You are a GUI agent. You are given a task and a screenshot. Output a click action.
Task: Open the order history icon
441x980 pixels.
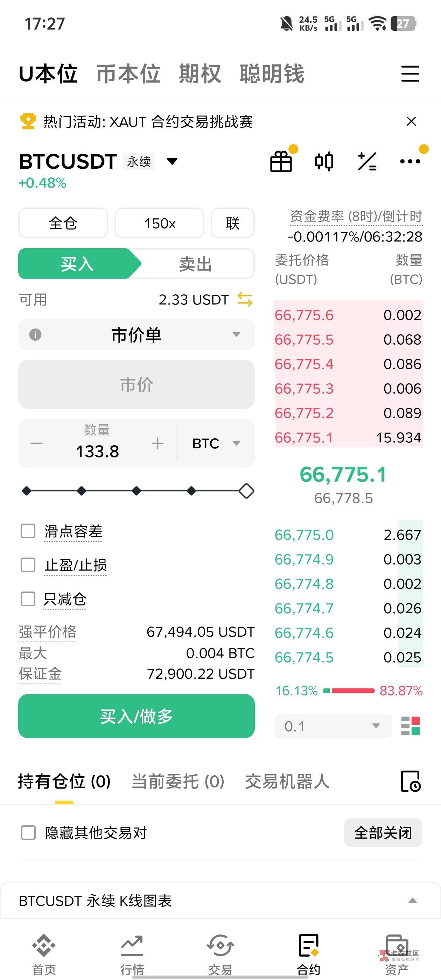click(x=410, y=782)
